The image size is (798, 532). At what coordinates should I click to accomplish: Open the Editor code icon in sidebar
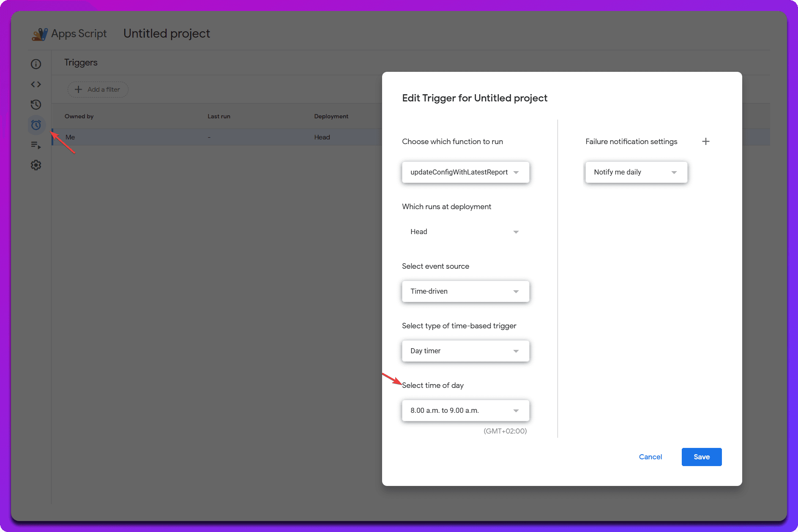(x=36, y=84)
